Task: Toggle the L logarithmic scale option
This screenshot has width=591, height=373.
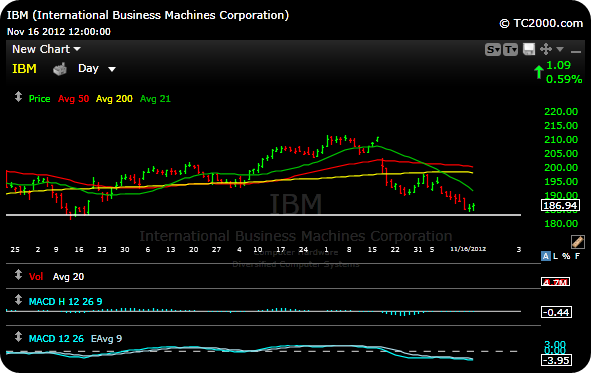Action: point(555,256)
